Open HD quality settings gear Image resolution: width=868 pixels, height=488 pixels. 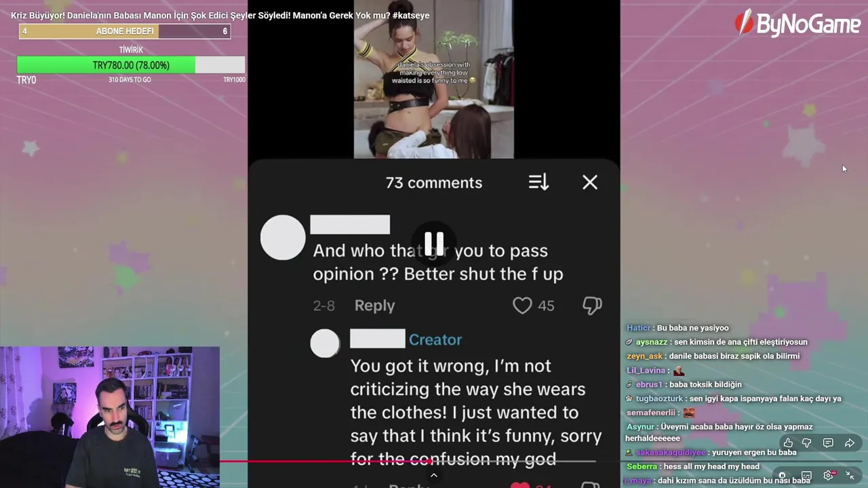pos(829,475)
